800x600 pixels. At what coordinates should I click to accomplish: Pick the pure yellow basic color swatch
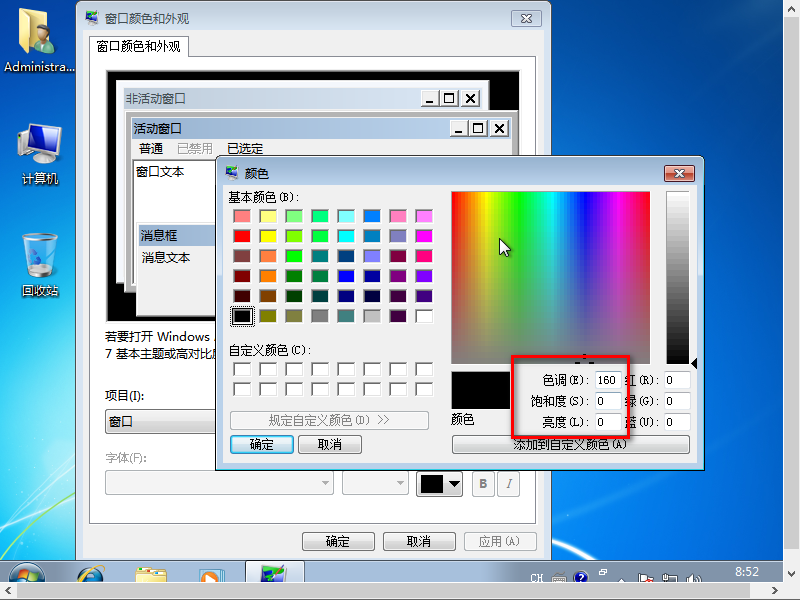pyautogui.click(x=268, y=236)
